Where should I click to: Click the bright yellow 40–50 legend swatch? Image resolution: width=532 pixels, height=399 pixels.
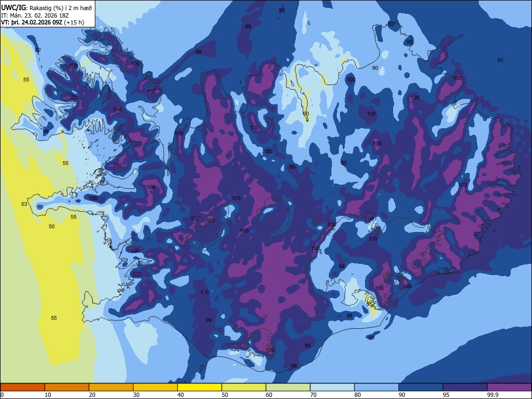(199, 387)
